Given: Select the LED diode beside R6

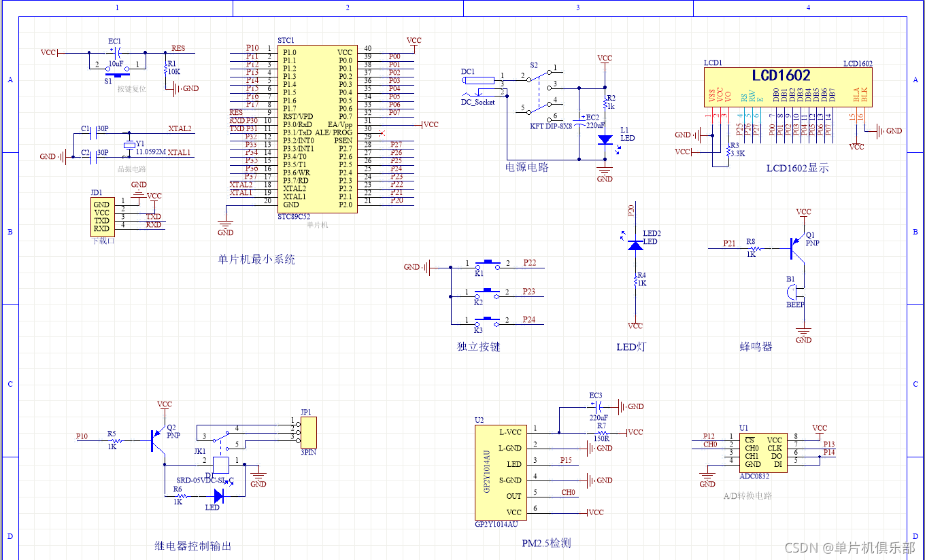Looking at the screenshot, I should [218, 496].
